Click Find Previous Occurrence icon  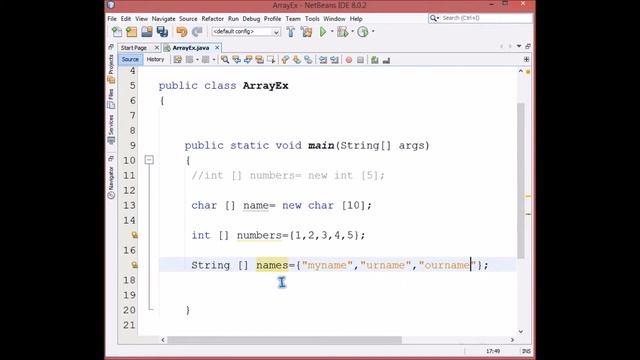236,60
